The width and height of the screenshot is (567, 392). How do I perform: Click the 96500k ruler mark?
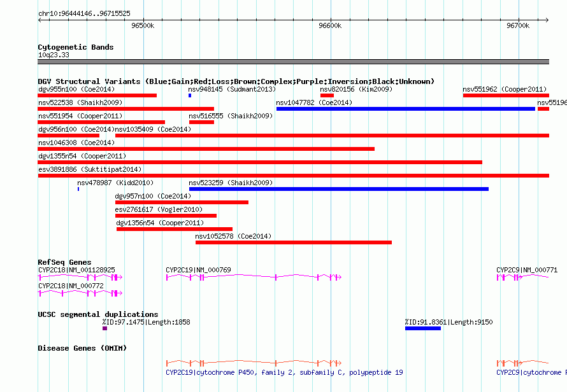point(143,25)
